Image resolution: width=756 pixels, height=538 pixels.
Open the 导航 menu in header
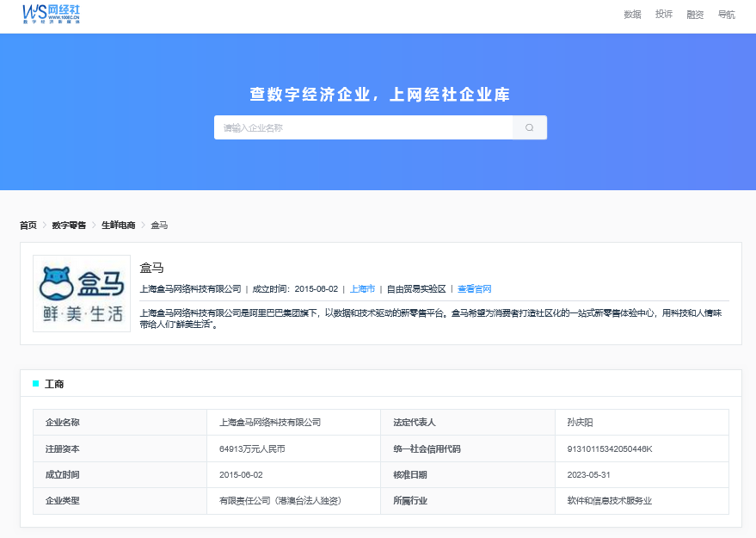tap(726, 15)
